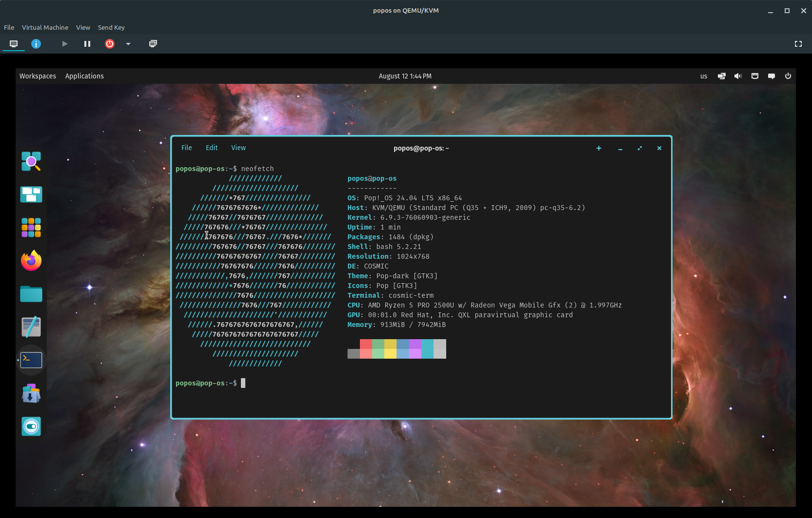Launch the search launcher dock icon

pos(31,161)
